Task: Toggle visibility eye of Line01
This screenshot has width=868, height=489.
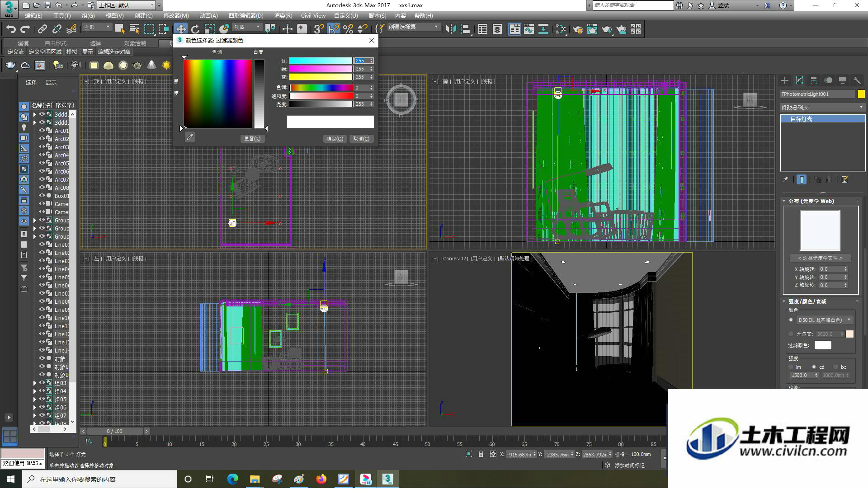Action: pyautogui.click(x=42, y=244)
